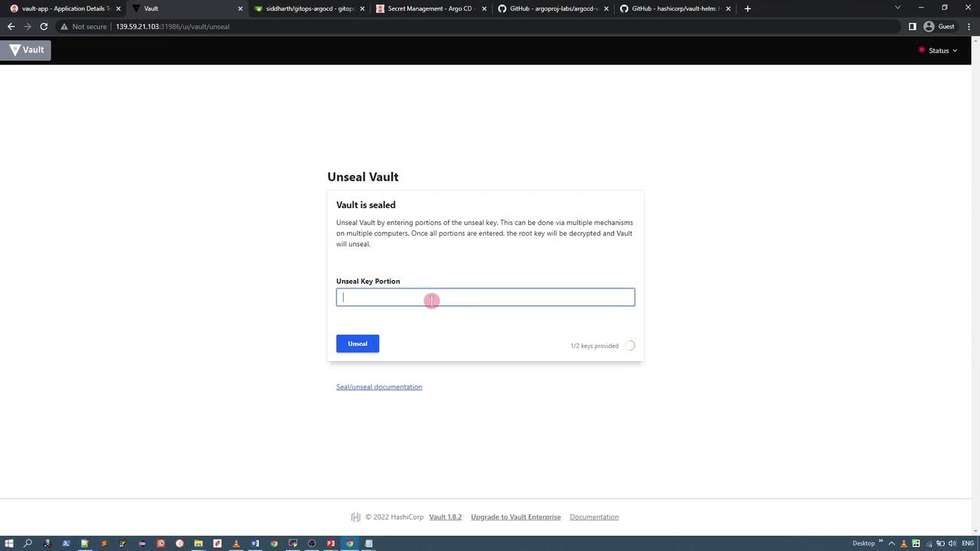Open Notepad++ from the taskbar
The height and width of the screenshot is (551, 980).
pyautogui.click(x=85, y=543)
